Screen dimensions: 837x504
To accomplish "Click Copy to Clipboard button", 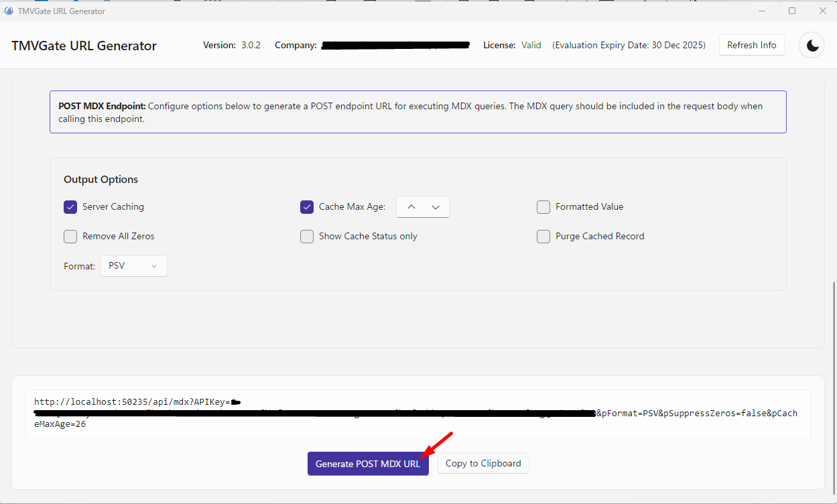I will 483,463.
